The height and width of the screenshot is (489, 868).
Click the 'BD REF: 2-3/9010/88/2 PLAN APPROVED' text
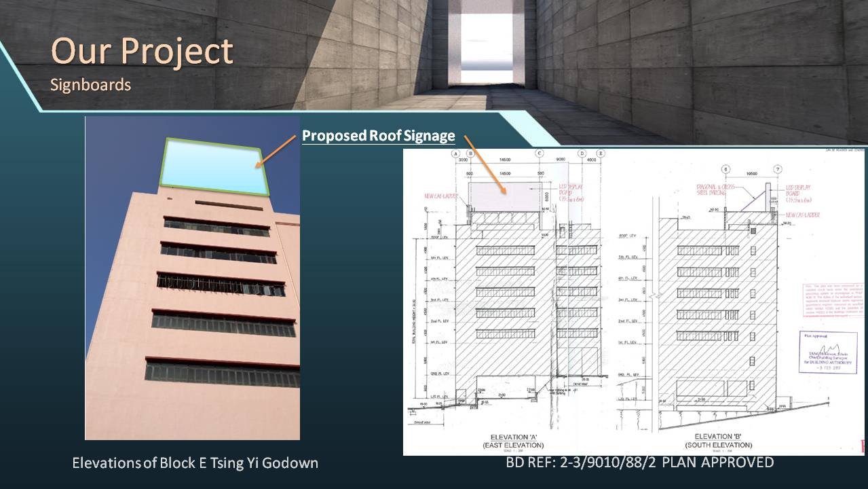(639, 463)
